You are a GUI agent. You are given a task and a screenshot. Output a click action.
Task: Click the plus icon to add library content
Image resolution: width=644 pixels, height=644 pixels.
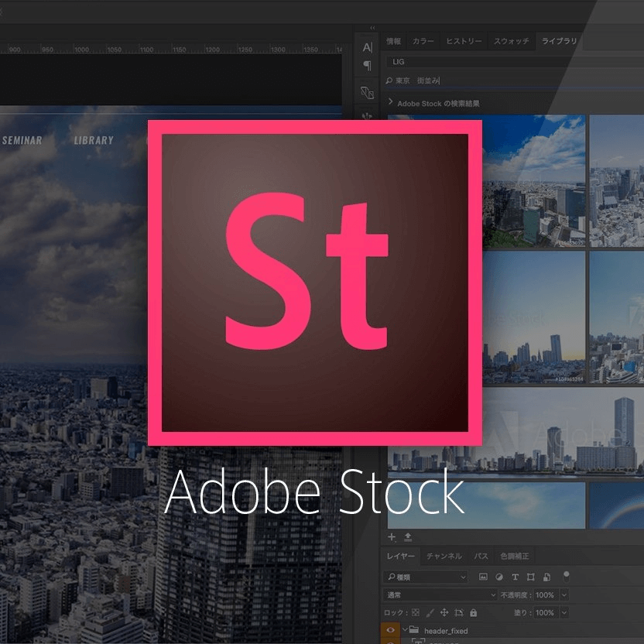tap(392, 537)
